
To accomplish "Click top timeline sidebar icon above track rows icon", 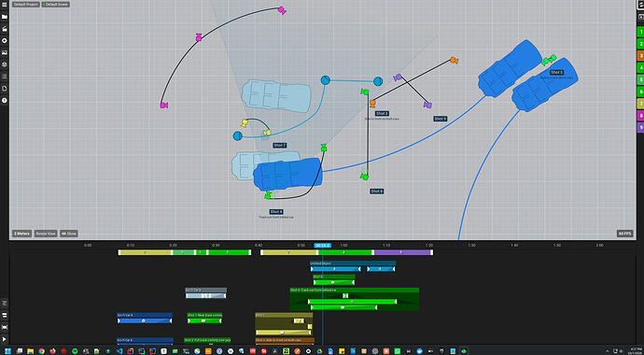I will pos(5,303).
